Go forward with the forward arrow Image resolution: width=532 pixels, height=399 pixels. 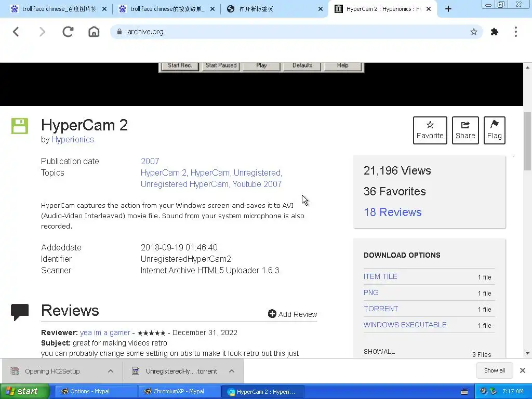click(42, 32)
